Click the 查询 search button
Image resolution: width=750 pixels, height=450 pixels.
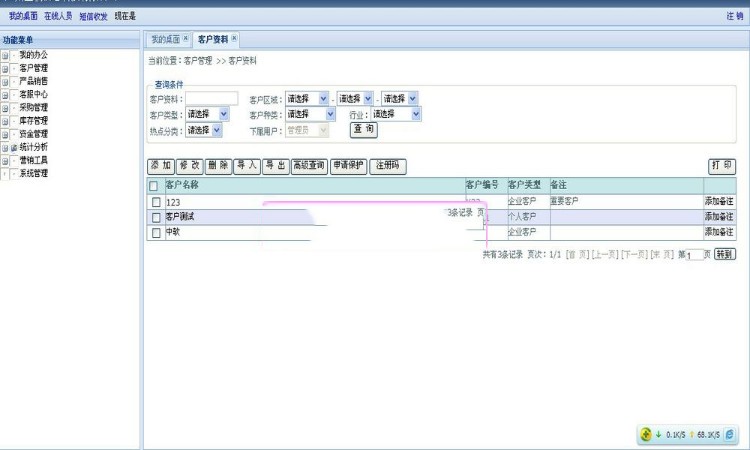pyautogui.click(x=364, y=130)
